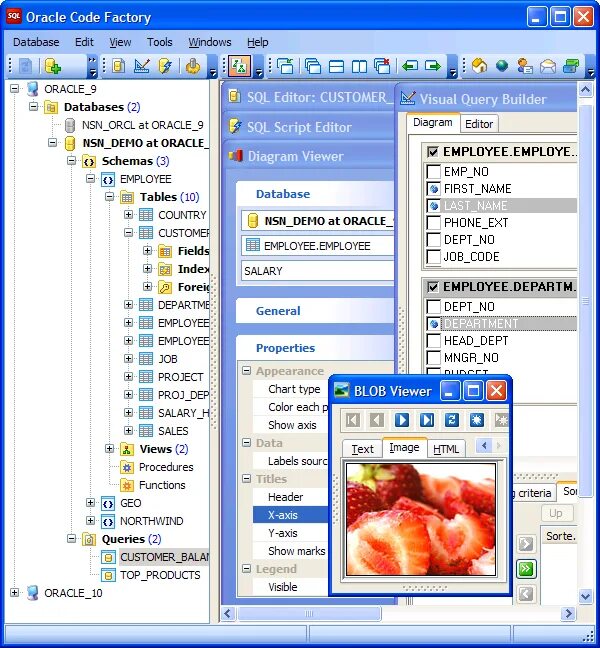Expand the GEO schema node
Screen dimensions: 600x648
(x=90, y=503)
